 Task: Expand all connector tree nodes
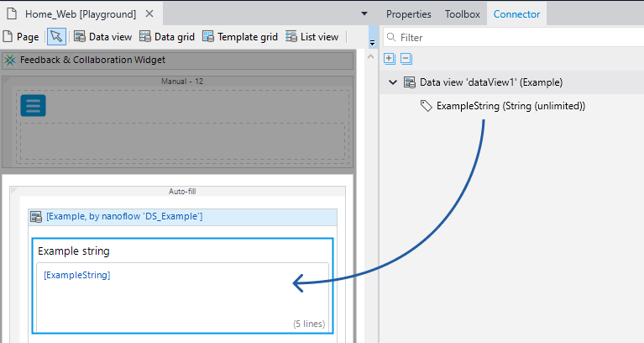[x=390, y=58]
